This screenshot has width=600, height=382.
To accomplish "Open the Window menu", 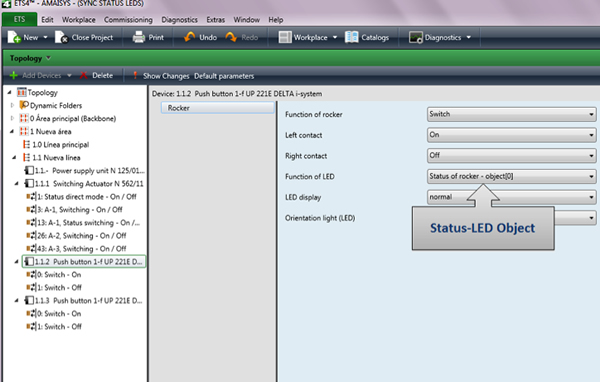I will coord(246,20).
